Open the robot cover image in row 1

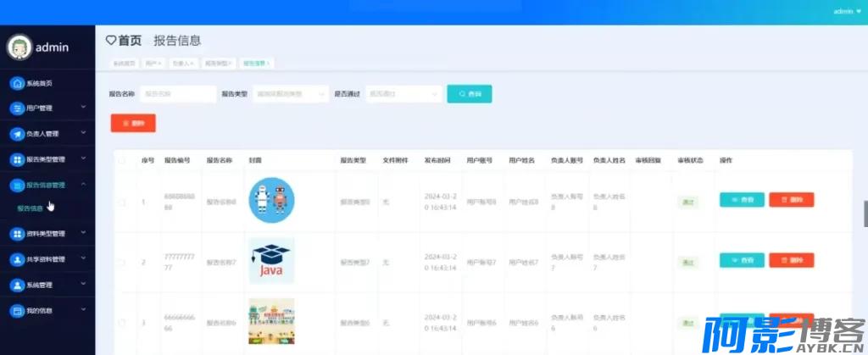click(x=271, y=200)
